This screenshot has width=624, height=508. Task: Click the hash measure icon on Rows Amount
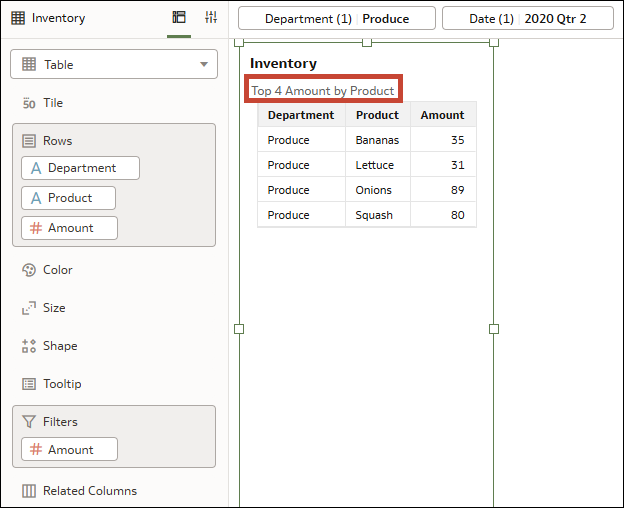(36, 228)
